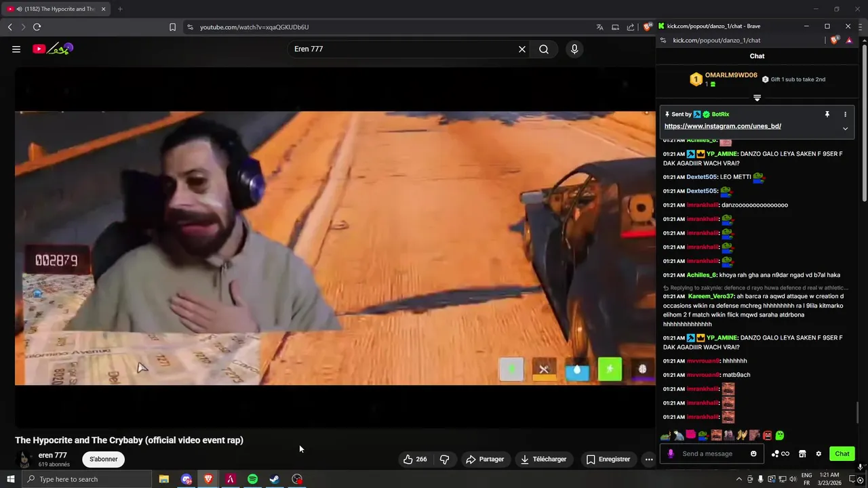Collapse pinned message with chevron
Image resolution: width=868 pixels, height=488 pixels.
(x=845, y=128)
